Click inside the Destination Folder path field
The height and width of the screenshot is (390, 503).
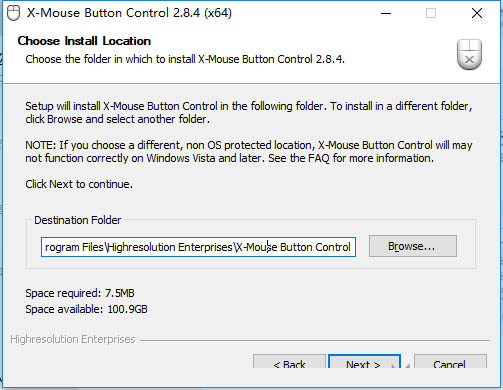tap(198, 247)
